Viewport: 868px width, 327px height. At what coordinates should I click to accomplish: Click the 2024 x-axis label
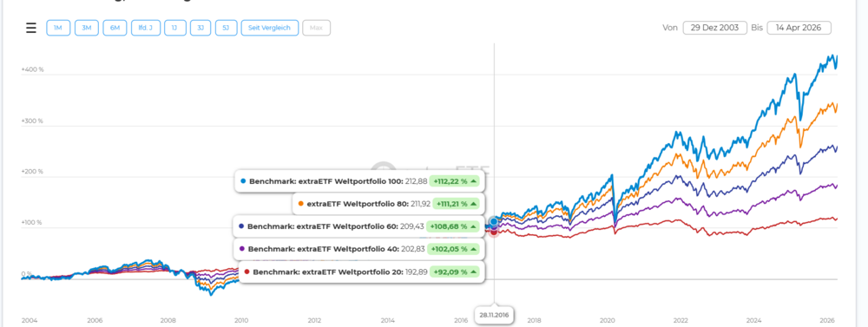(753, 320)
